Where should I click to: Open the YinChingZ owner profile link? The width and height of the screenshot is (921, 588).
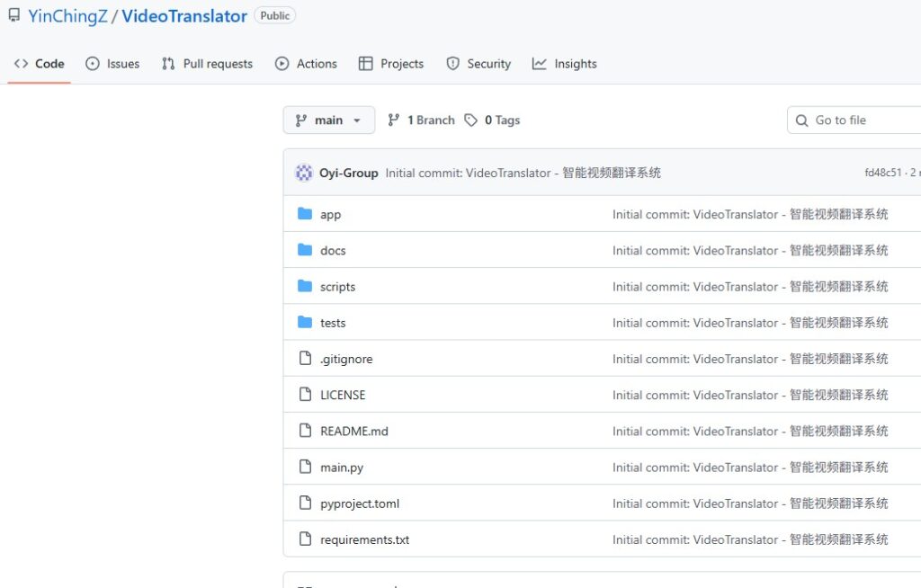point(67,16)
